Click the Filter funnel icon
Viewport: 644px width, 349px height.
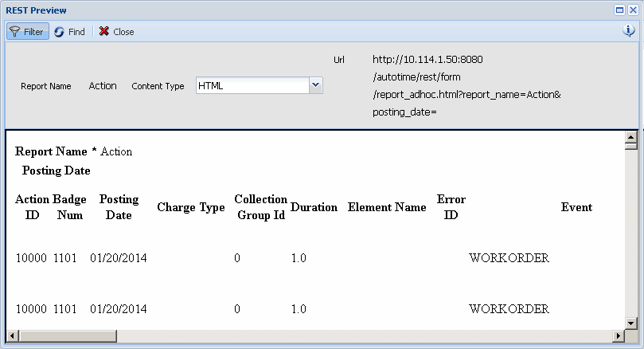tap(15, 32)
